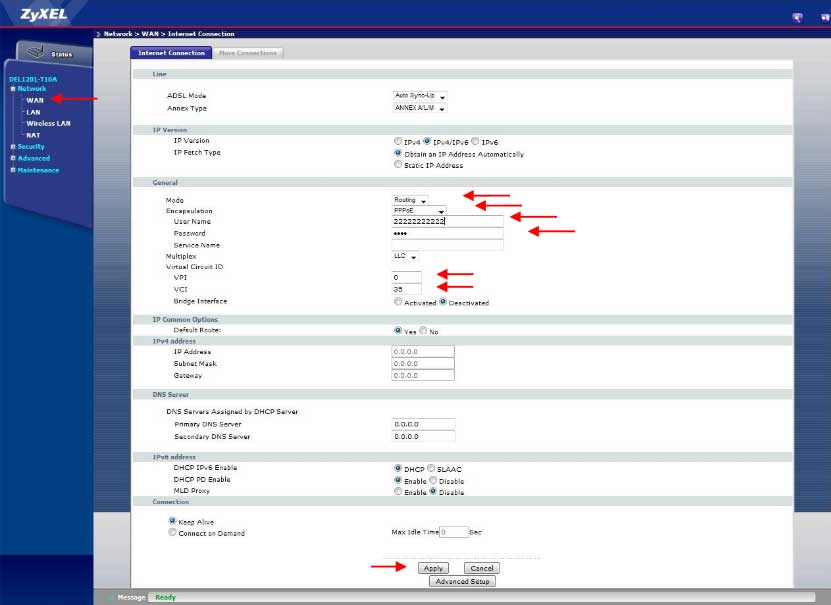This screenshot has width=831, height=605.
Task: Expand the Maintenance menu section
Action: tap(13, 170)
